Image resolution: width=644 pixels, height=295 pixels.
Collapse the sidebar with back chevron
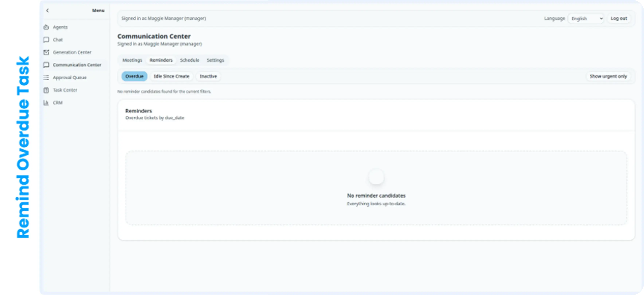[x=48, y=11]
